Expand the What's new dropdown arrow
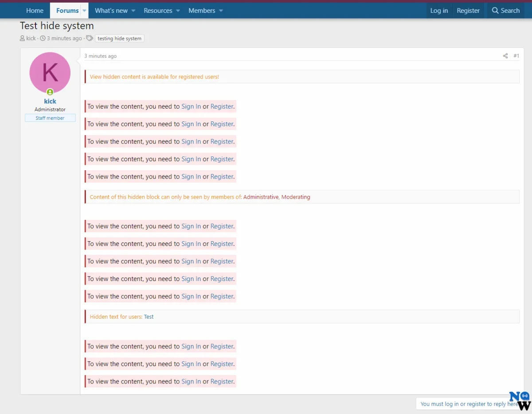This screenshot has width=532, height=414. pyautogui.click(x=133, y=11)
